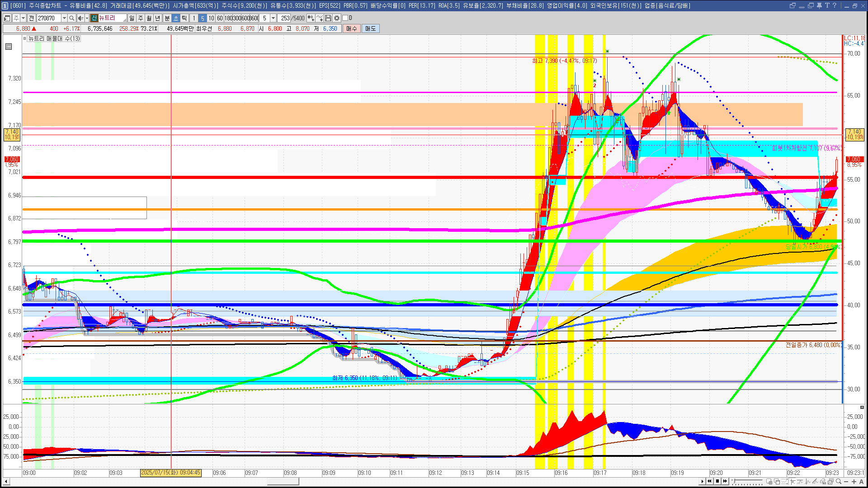Click the stock search magnifier icon

pos(71,18)
